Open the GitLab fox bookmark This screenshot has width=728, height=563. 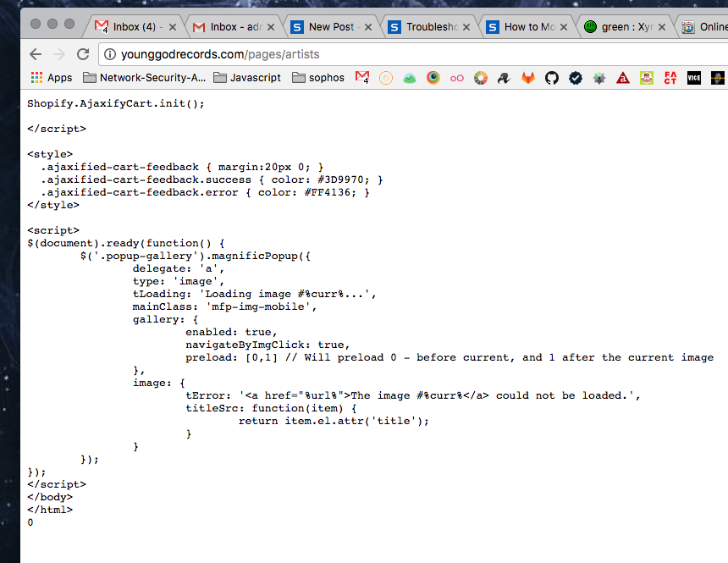pos(528,78)
